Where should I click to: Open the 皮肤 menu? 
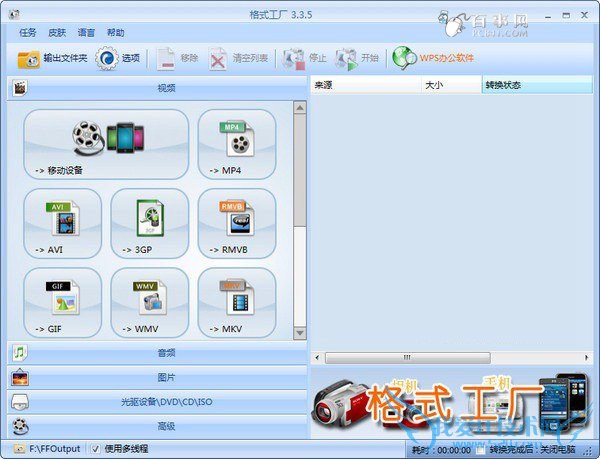(57, 33)
